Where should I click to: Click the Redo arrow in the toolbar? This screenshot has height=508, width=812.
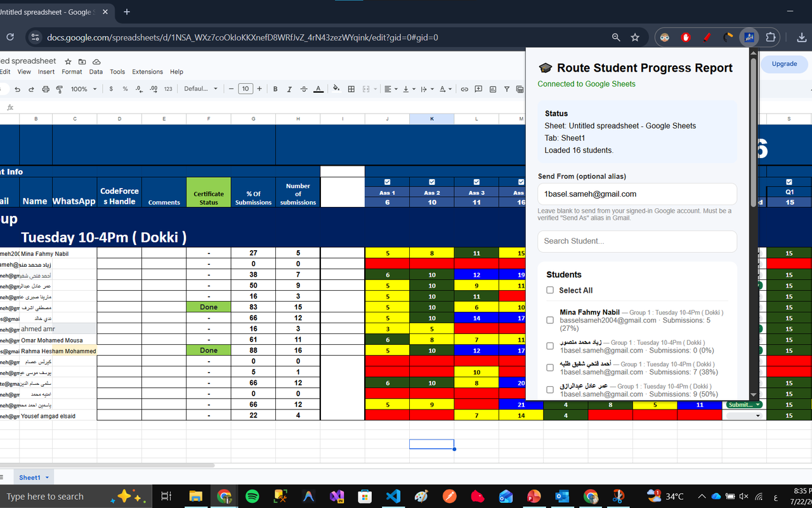coord(31,89)
